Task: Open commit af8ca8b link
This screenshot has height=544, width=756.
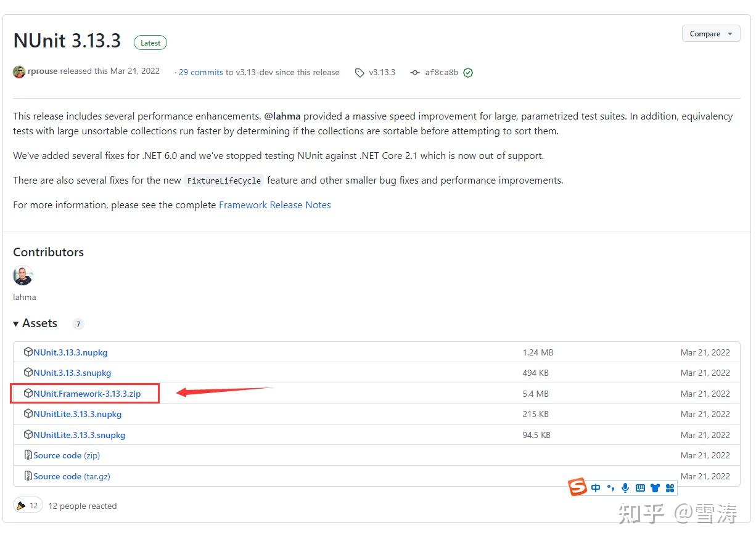Action: pyautogui.click(x=442, y=73)
